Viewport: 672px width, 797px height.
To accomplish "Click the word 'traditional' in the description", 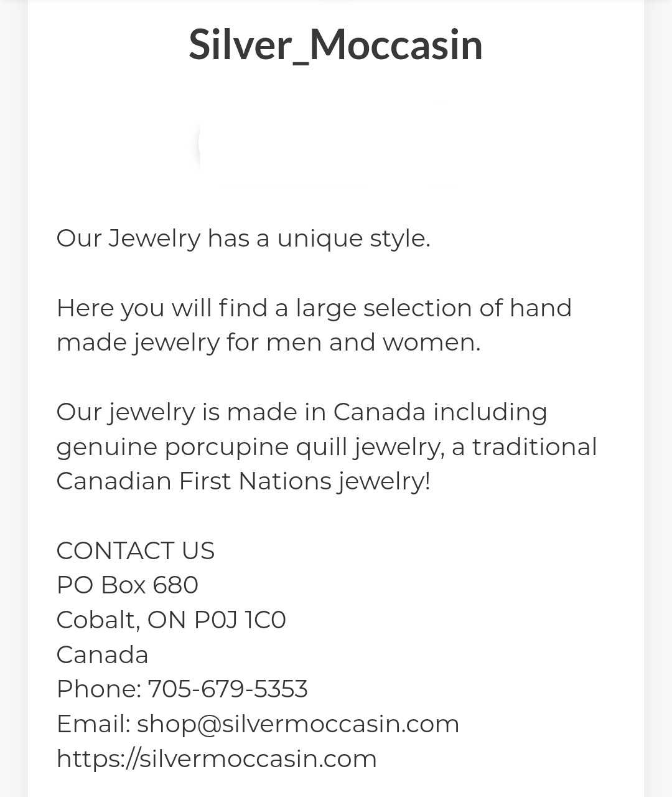I will [x=534, y=447].
